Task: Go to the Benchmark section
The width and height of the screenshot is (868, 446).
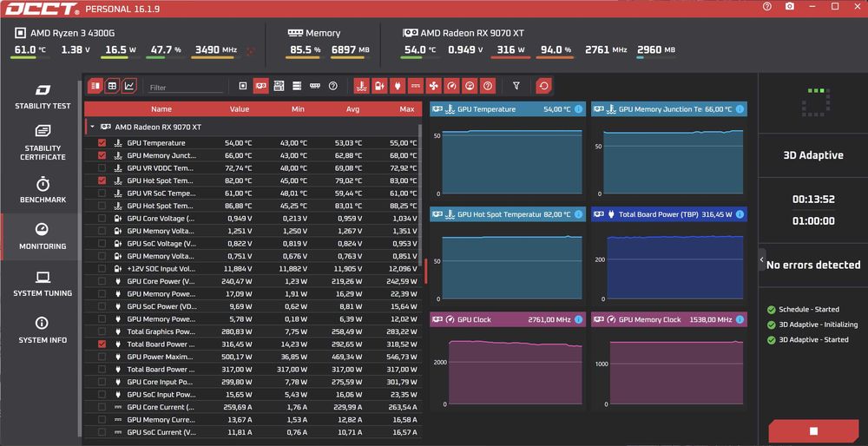Action: 43,190
